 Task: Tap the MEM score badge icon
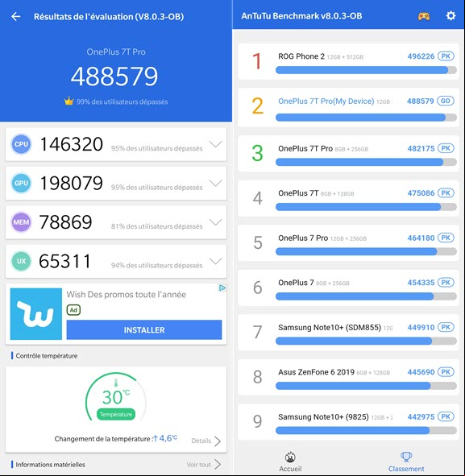click(21, 222)
